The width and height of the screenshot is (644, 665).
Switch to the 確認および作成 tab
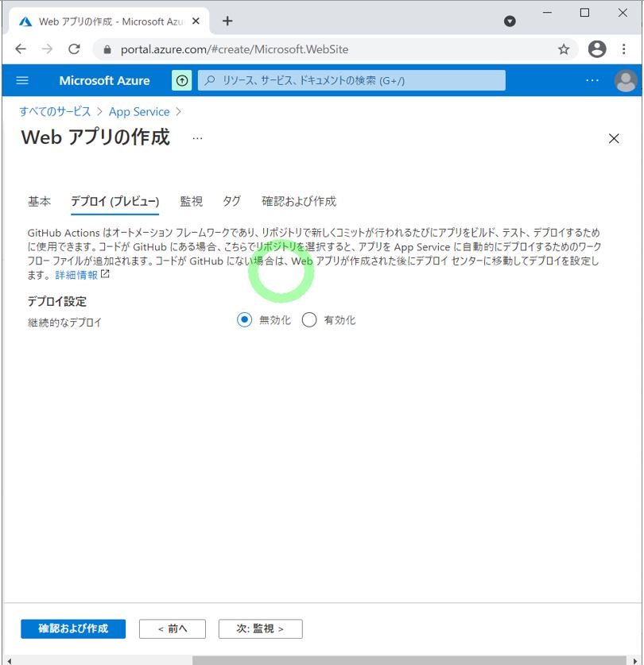click(x=299, y=201)
